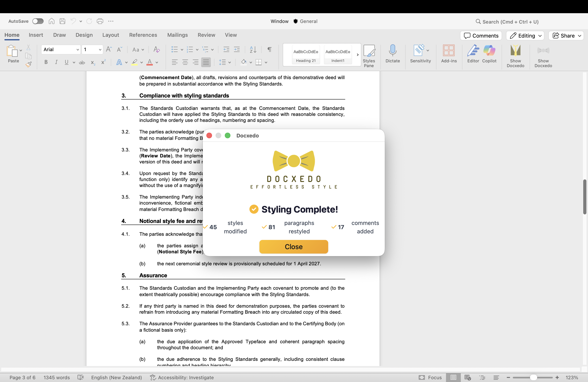Click the Center alignment icon
The width and height of the screenshot is (588, 382).
[x=185, y=62]
